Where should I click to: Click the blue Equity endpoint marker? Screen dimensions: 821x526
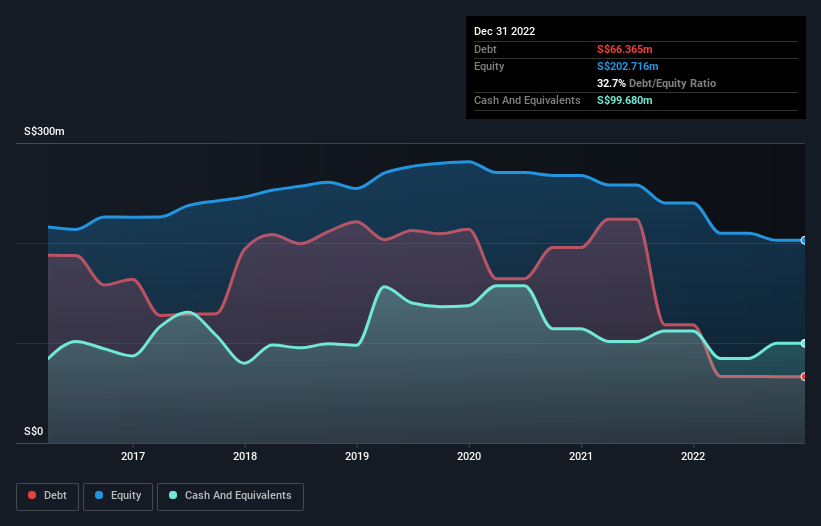point(804,240)
